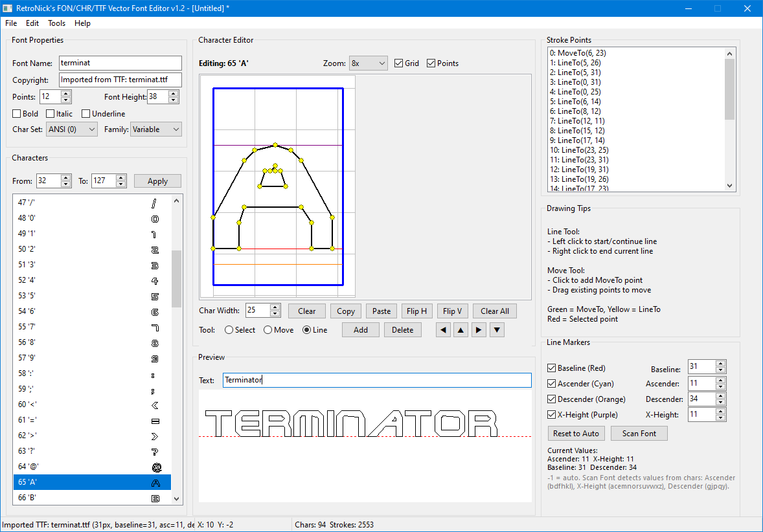Click the Clear button
The image size is (763, 532).
pos(306,311)
